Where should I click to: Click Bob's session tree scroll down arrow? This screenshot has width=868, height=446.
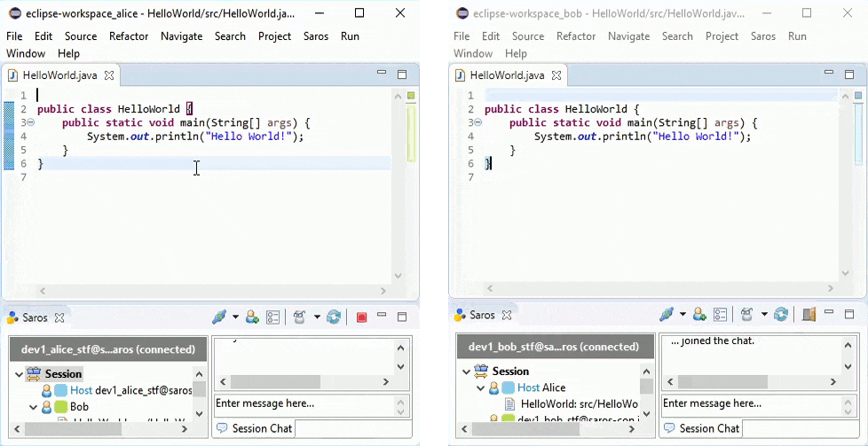647,412
